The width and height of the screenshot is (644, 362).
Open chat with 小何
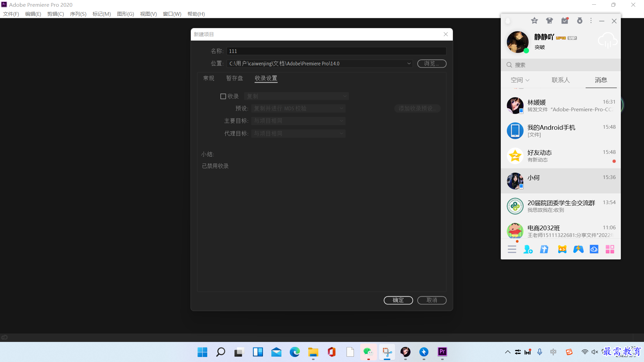[x=560, y=181]
